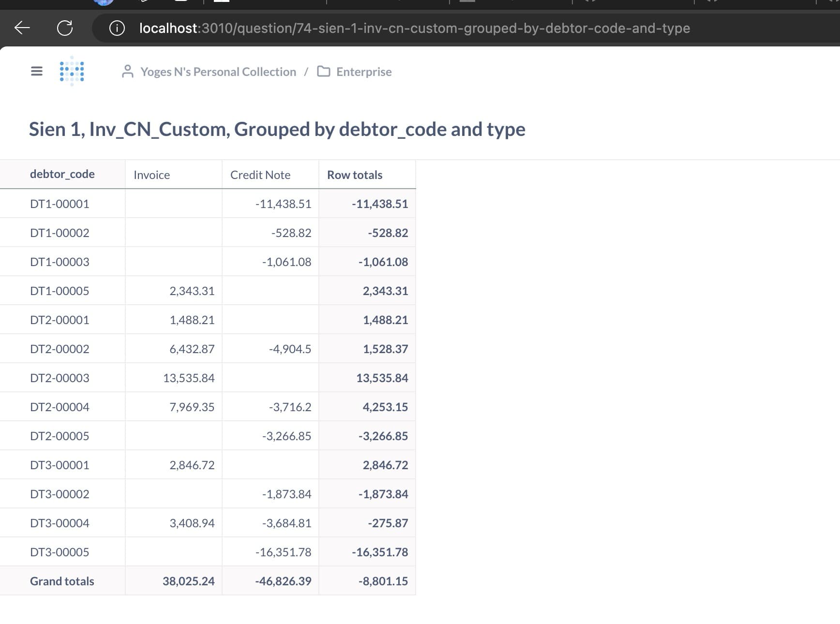Select the Credit Note column header
840x624 pixels.
coord(260,175)
